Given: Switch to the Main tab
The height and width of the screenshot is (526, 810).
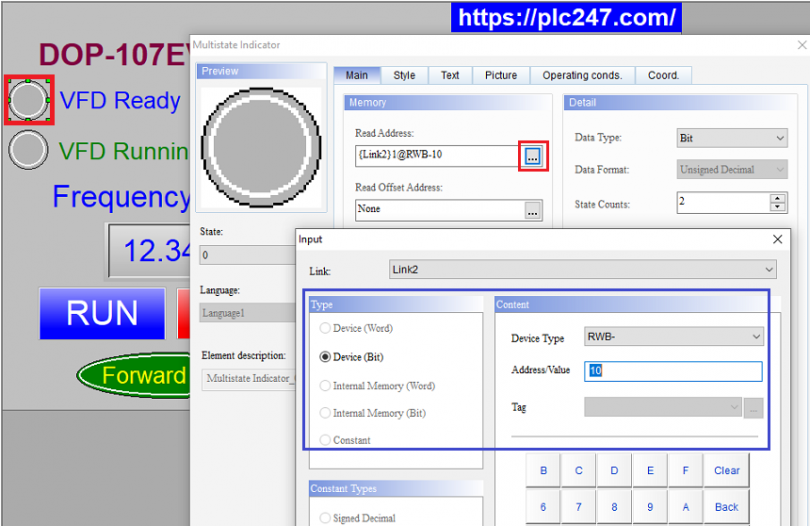Looking at the screenshot, I should click(356, 75).
